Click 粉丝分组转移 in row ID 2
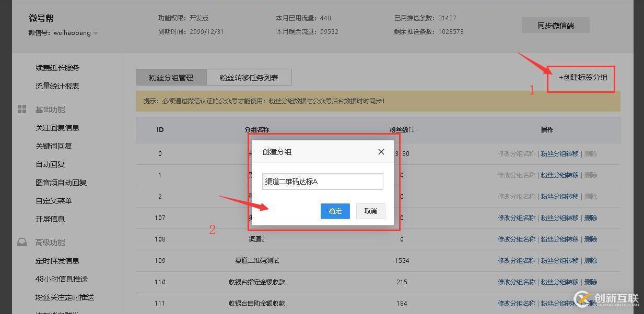 tap(559, 196)
